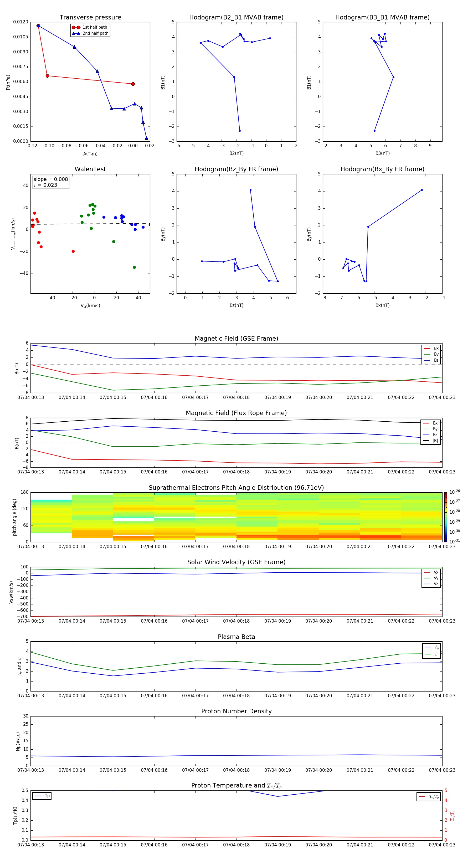The width and height of the screenshot is (473, 868).
Task: Click the red circle marker at A = 0.00
Action: pyautogui.click(x=133, y=84)
